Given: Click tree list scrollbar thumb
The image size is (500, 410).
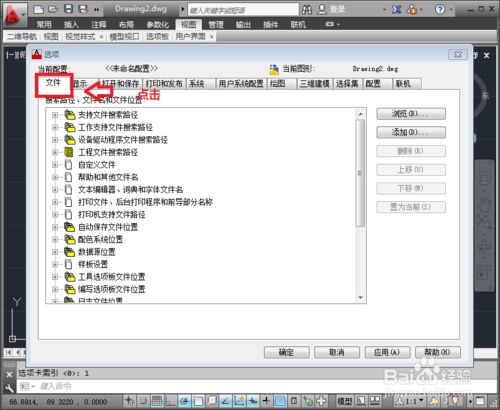Looking at the screenshot, I should pos(360,173).
